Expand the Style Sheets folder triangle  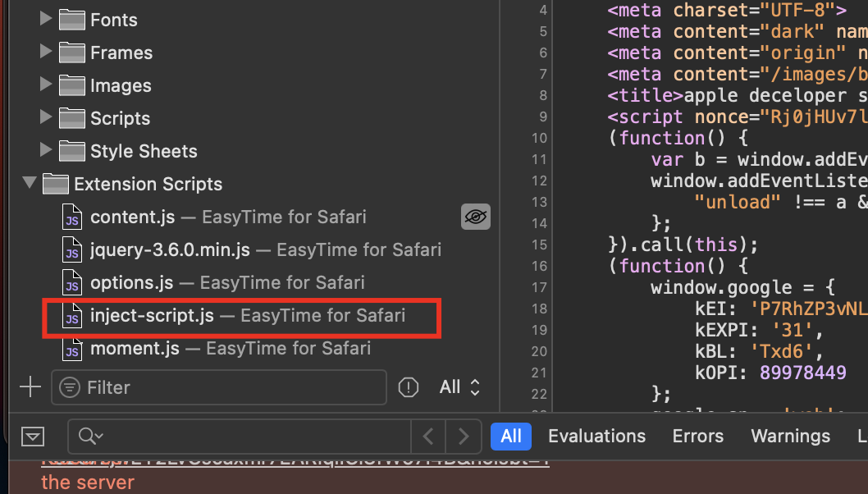(46, 151)
